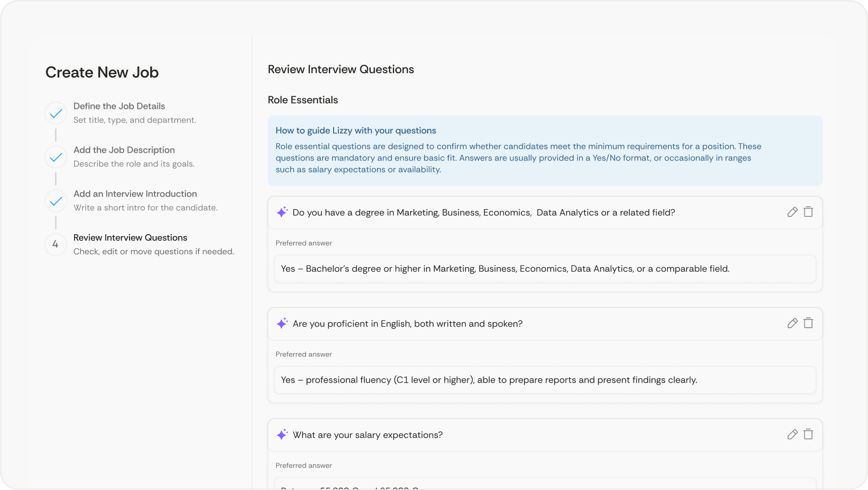
Task: Click the salary expectations question text
Action: [367, 435]
